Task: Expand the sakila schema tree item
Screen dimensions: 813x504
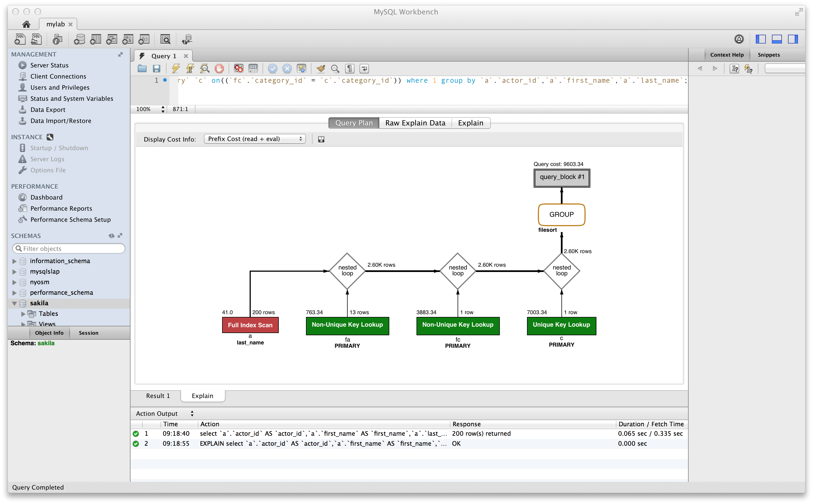Action: coord(13,303)
